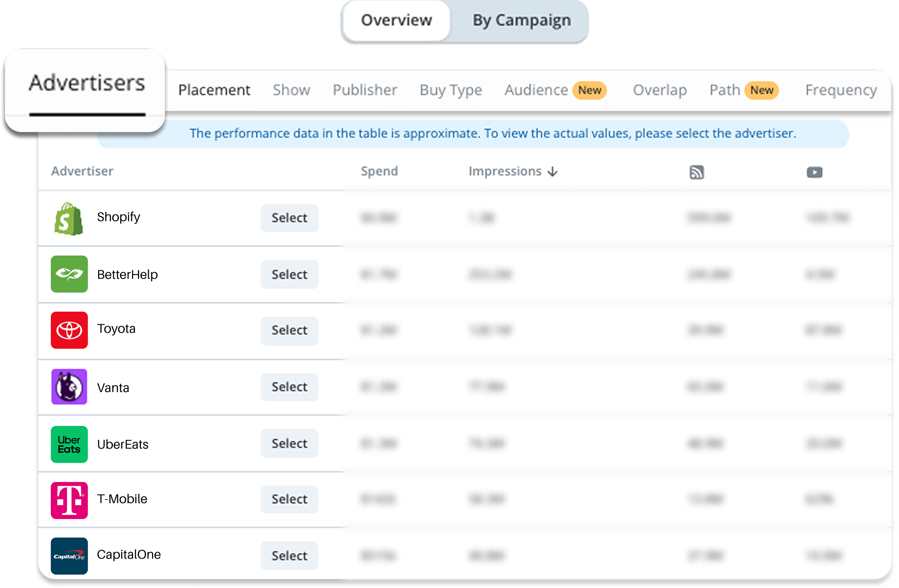Open the Advertisers tab
The image size is (899, 588).
[x=87, y=83]
